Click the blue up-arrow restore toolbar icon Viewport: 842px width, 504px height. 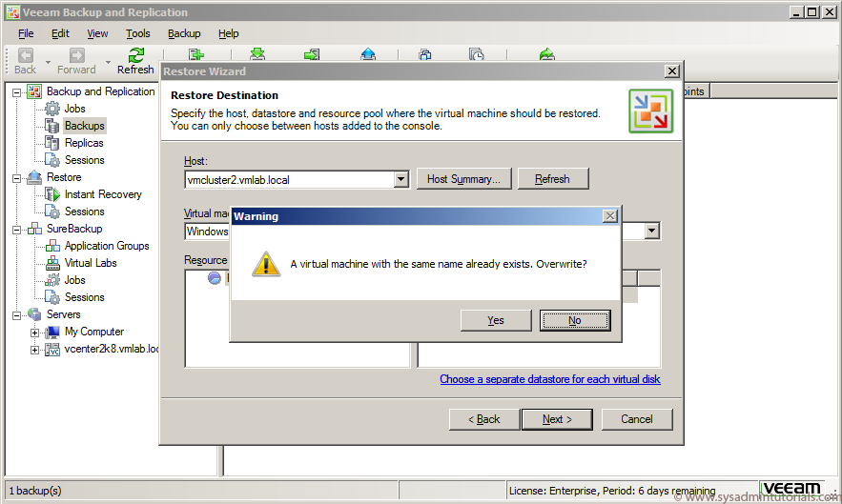pos(368,53)
